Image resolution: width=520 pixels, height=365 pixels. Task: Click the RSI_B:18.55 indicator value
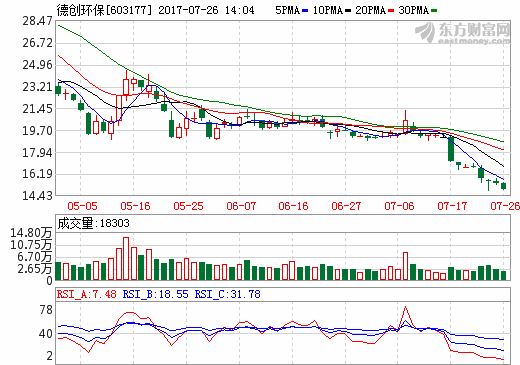pyautogui.click(x=156, y=294)
